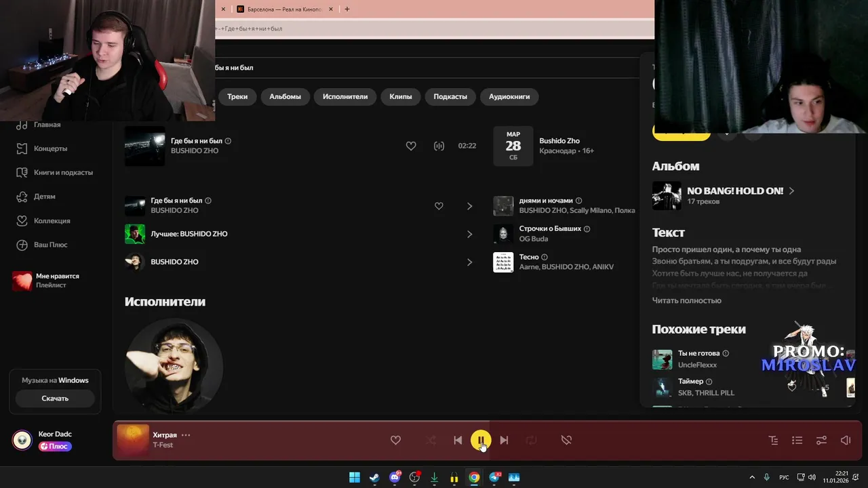The image size is (868, 488).
Task: Open the Строчки о Бывших track
Action: [x=550, y=229]
